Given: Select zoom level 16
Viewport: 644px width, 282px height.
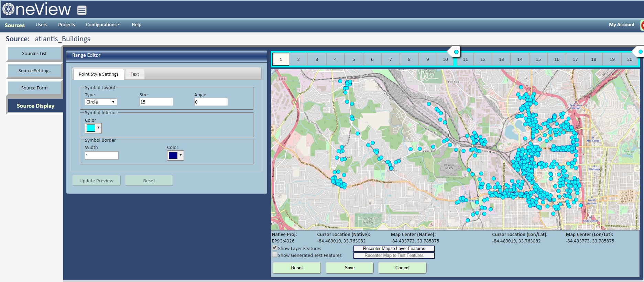Looking at the screenshot, I should click(x=557, y=59).
